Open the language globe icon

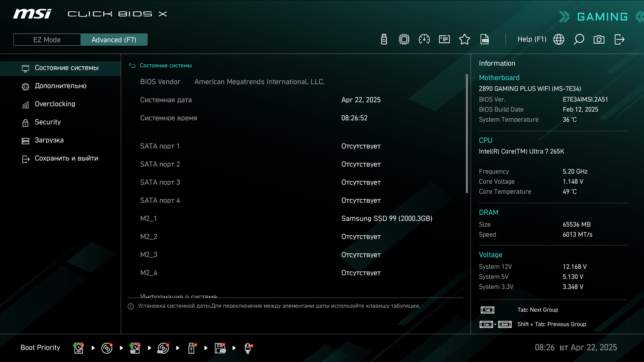559,40
